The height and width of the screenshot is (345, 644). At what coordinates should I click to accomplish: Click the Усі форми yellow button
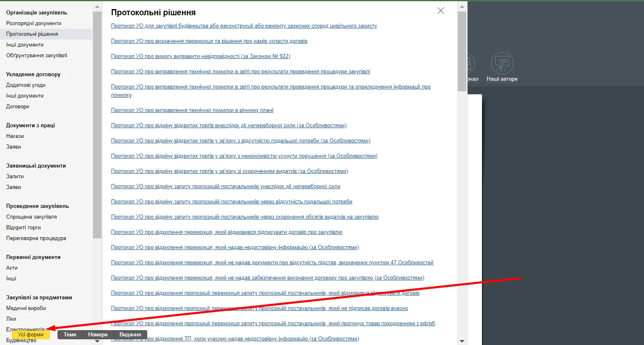coord(31,335)
